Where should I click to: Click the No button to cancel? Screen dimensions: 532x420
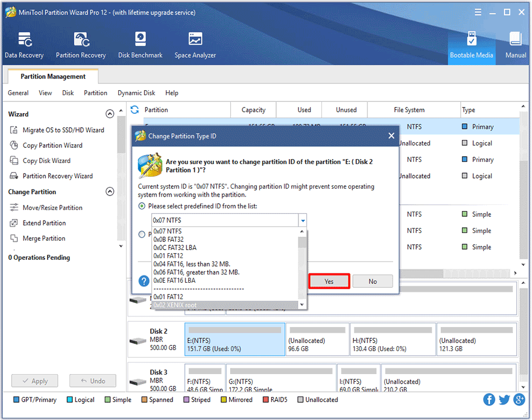372,281
